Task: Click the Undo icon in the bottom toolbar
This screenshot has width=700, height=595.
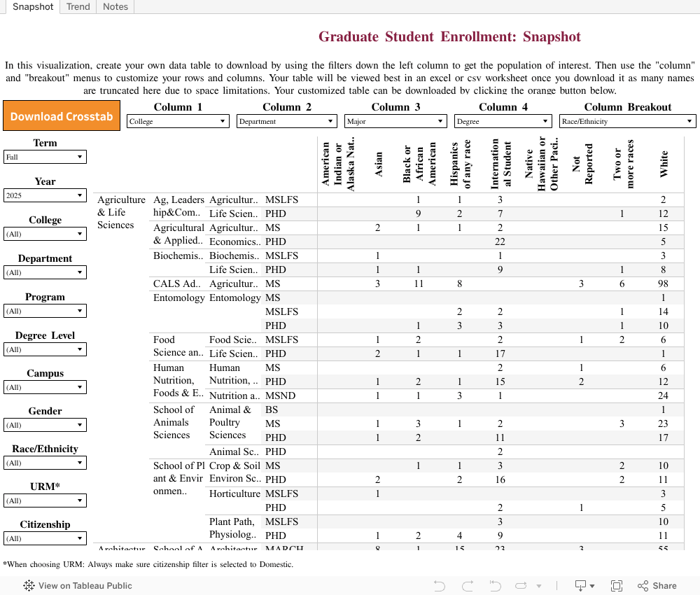Action: click(439, 586)
